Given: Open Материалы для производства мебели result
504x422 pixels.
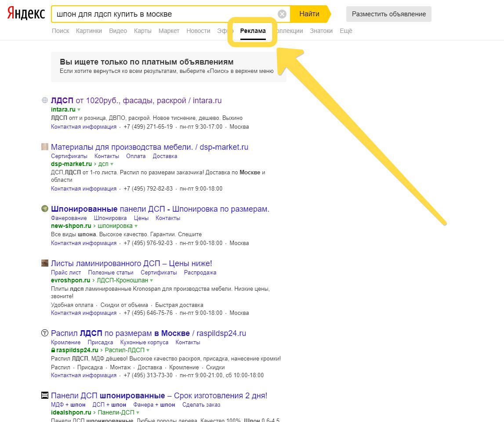Looking at the screenshot, I should pos(149,147).
